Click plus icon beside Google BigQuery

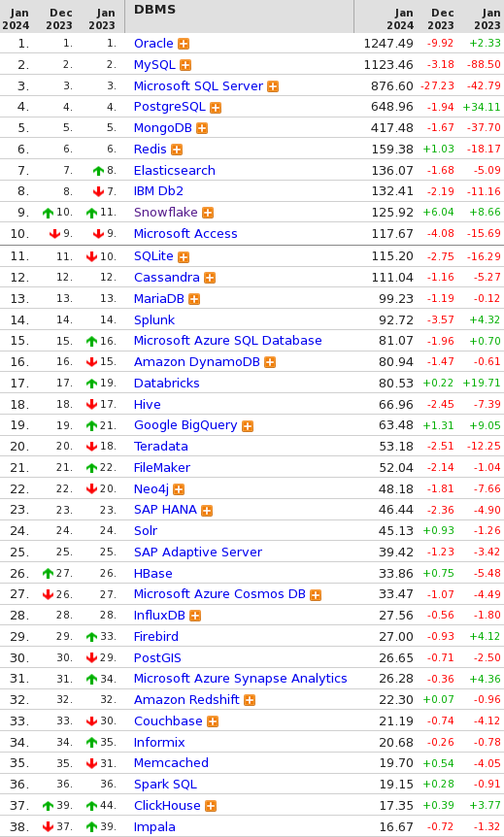pyautogui.click(x=248, y=425)
